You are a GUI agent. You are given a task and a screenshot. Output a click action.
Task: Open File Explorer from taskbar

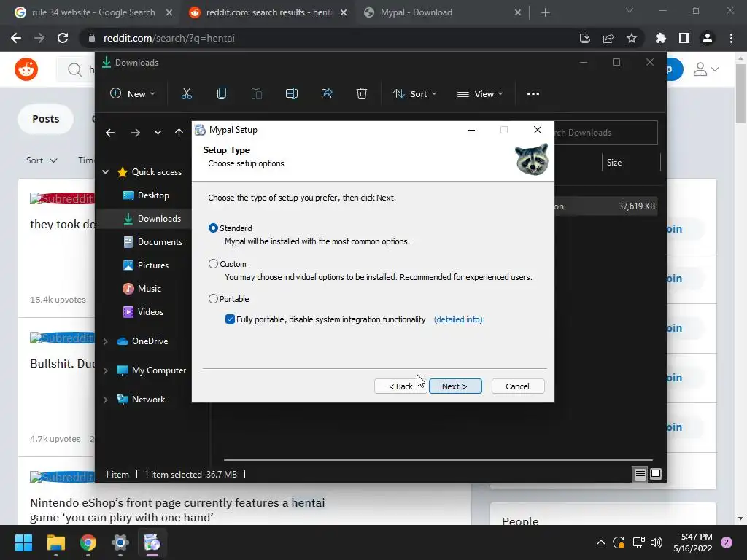(x=55, y=542)
